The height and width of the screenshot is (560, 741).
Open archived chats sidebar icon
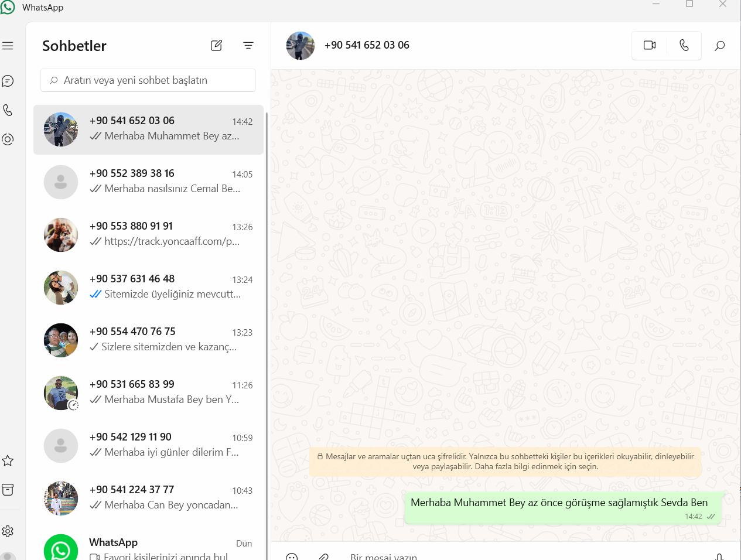pos(8,490)
